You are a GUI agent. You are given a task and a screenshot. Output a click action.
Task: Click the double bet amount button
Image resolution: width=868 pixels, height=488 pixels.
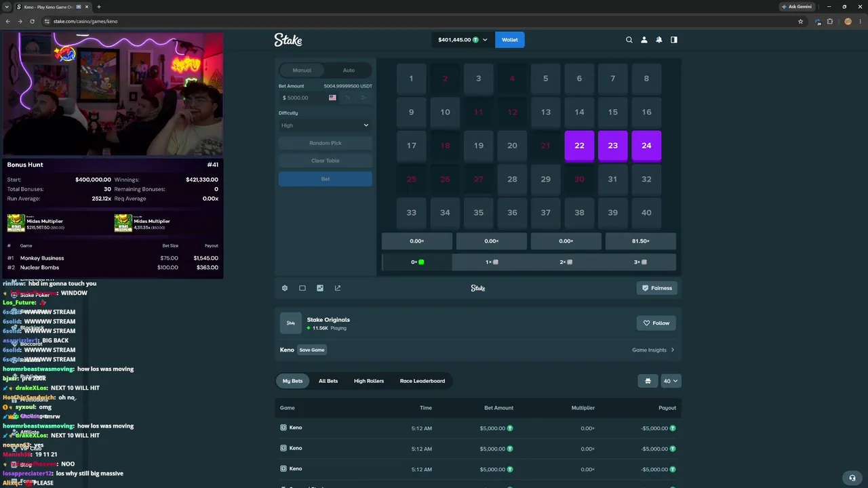(x=363, y=98)
